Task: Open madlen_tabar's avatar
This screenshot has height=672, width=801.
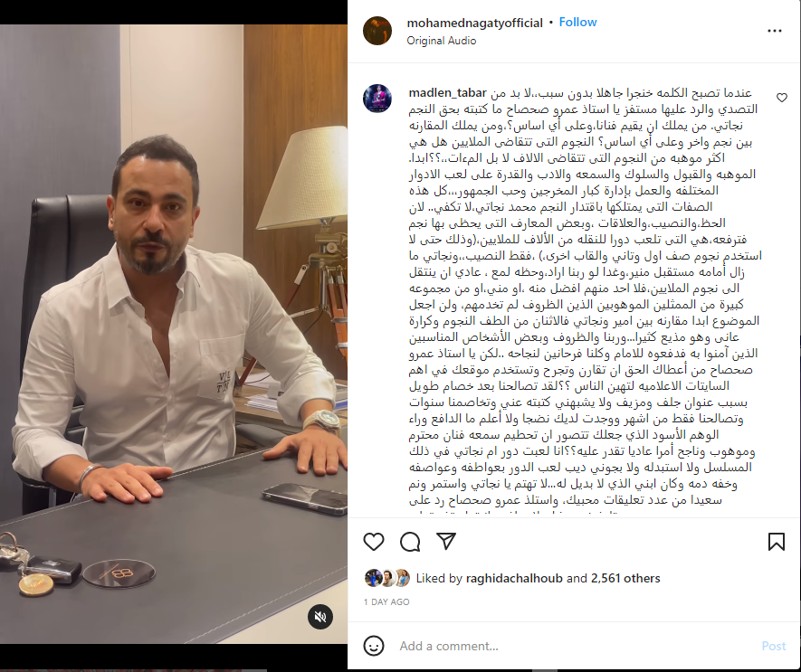Action: pyautogui.click(x=377, y=99)
